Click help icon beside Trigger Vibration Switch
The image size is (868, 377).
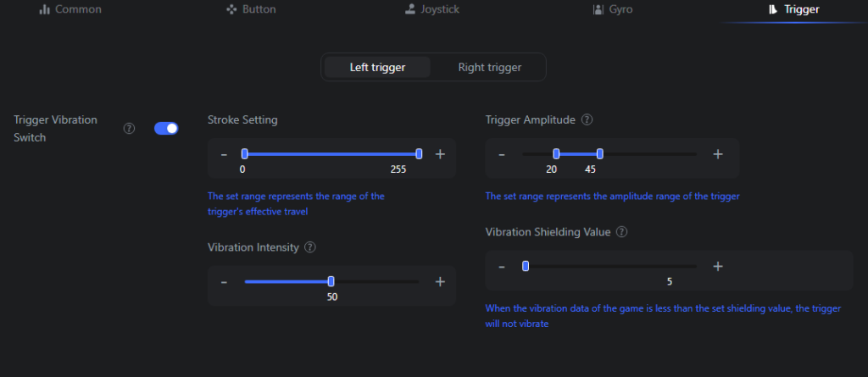tap(130, 129)
